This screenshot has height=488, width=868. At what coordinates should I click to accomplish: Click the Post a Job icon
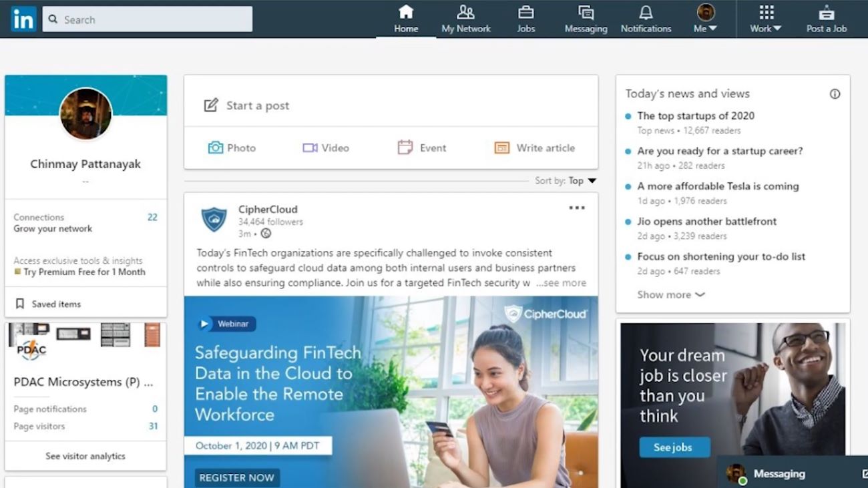pos(827,12)
